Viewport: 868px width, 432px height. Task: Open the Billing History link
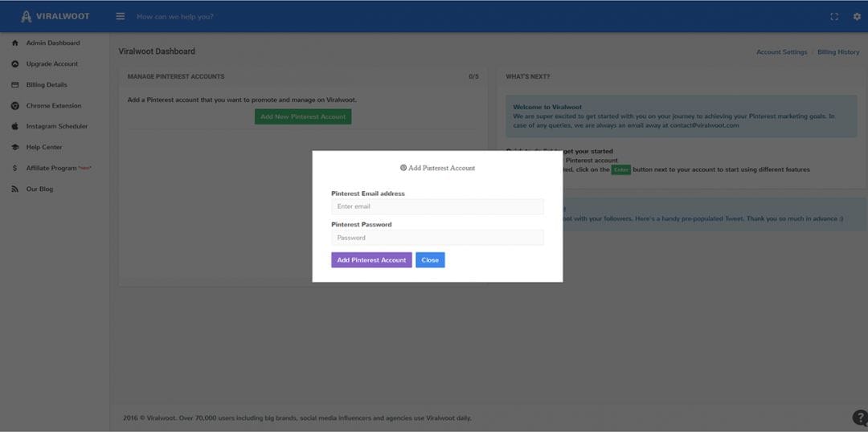point(838,52)
